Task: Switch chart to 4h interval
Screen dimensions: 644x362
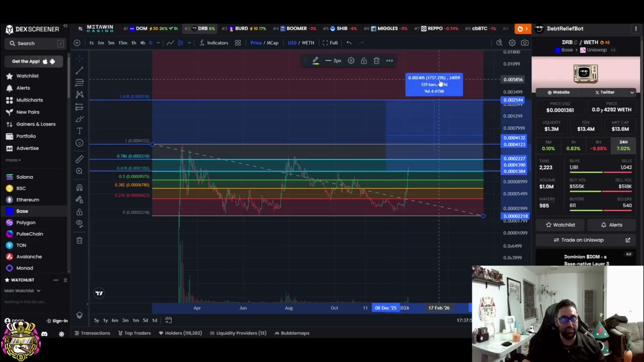Action: point(142,43)
